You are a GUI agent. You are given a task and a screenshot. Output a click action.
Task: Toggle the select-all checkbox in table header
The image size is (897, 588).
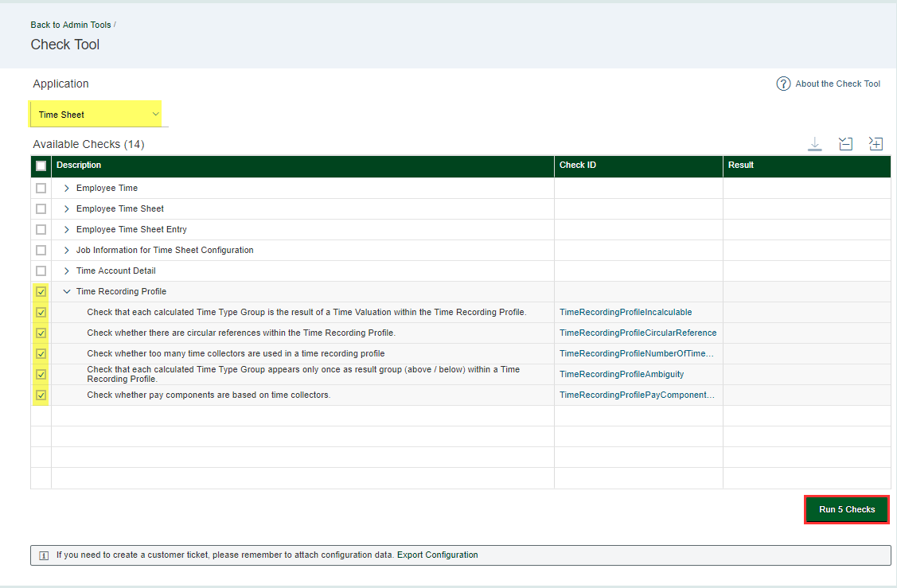[x=41, y=165]
